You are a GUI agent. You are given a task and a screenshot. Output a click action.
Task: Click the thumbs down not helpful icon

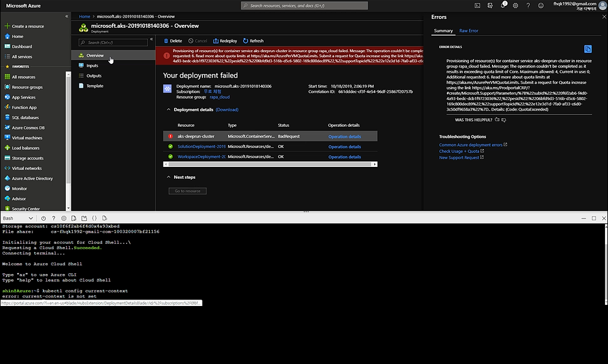(504, 120)
